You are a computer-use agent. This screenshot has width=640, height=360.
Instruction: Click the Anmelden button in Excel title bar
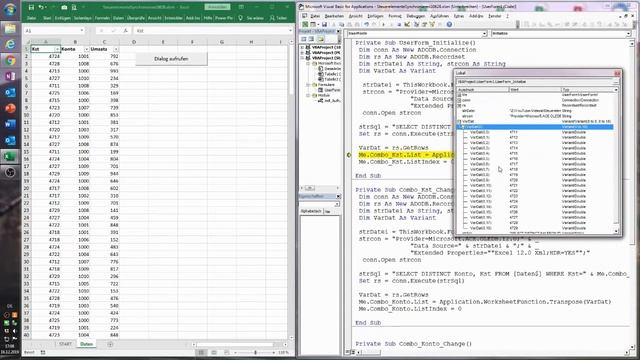[218, 7]
